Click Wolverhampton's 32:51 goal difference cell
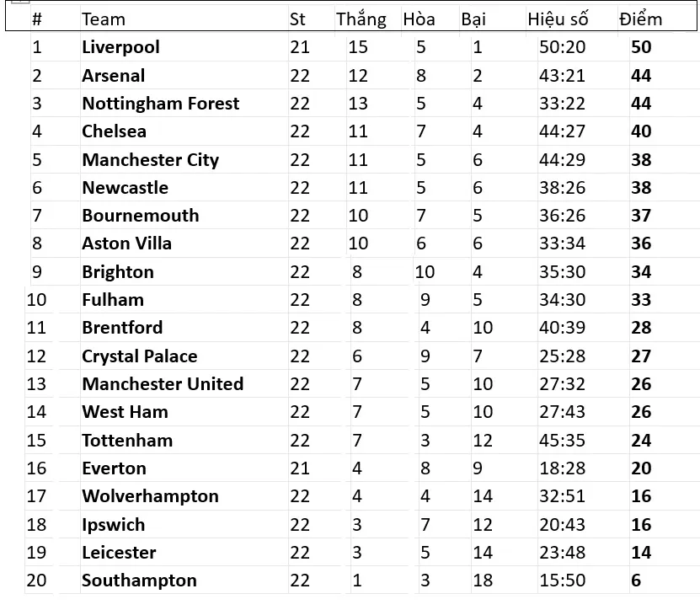700x610 pixels. coord(562,496)
